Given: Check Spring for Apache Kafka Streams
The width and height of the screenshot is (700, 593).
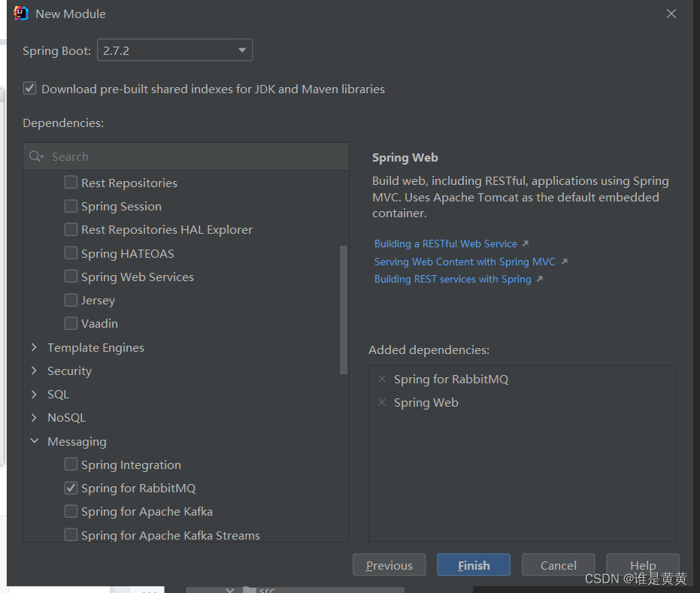Looking at the screenshot, I should [71, 534].
